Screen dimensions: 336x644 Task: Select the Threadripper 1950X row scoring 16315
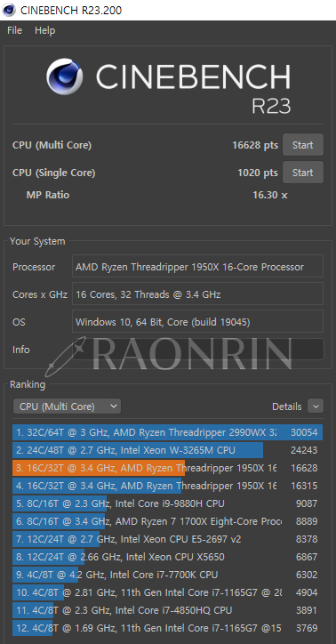pyautogui.click(x=167, y=486)
